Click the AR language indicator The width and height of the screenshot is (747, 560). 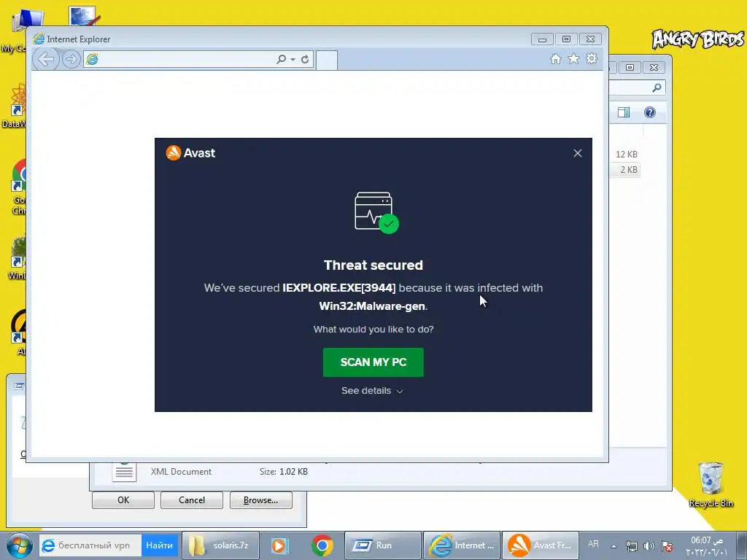tap(593, 544)
